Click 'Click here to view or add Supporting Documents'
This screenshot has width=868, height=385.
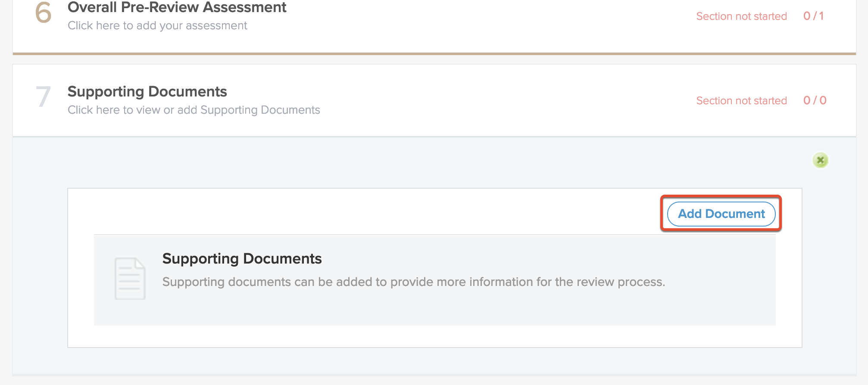194,110
